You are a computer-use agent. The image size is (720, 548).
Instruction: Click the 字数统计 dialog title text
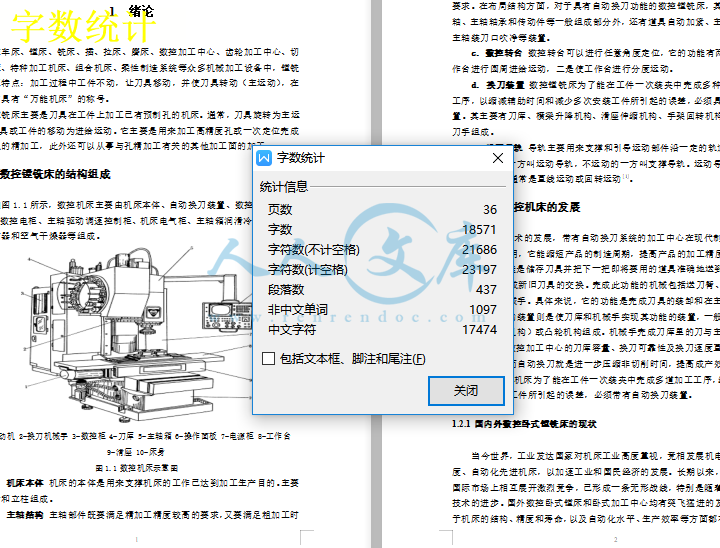pos(301,158)
